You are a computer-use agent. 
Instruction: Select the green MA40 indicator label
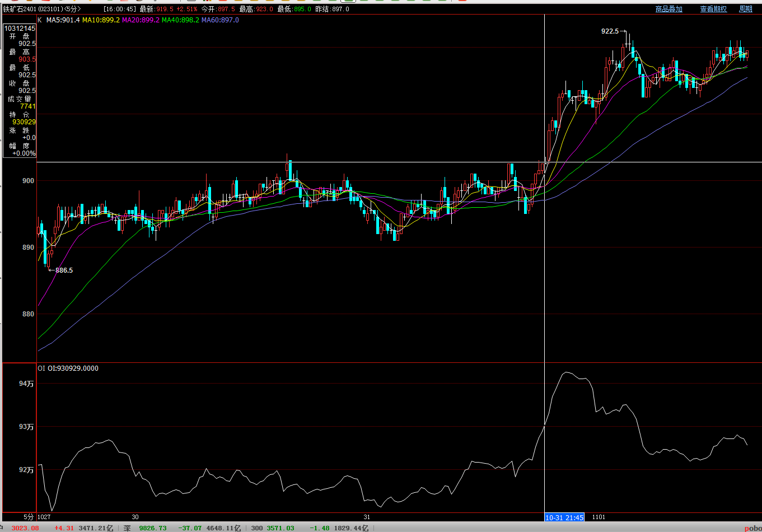click(x=180, y=20)
